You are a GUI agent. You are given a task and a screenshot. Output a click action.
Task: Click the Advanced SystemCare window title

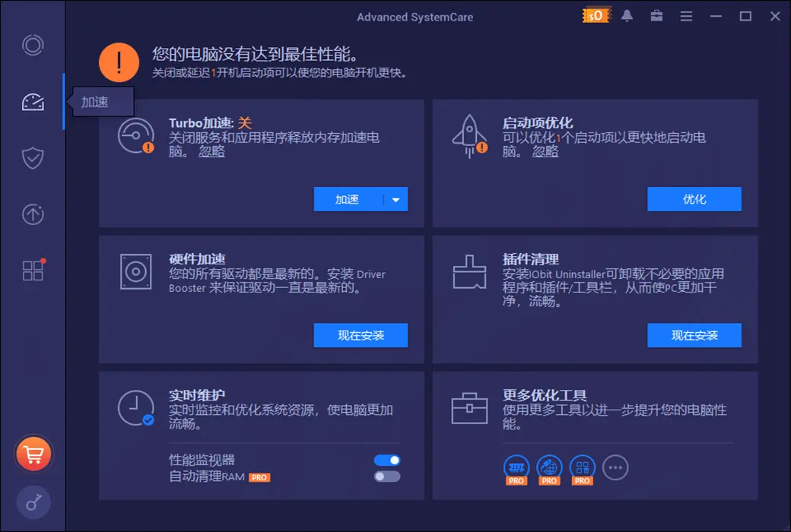point(415,17)
